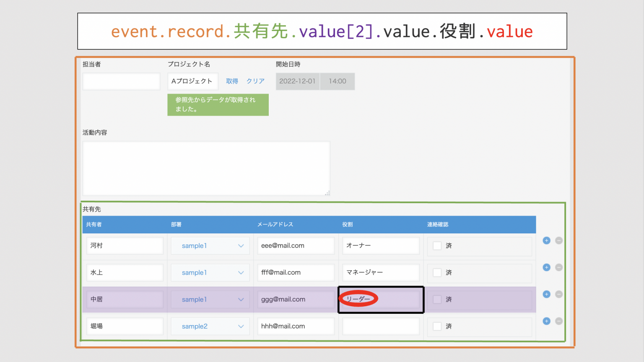Open the 部署 dropdown for 河村

point(210,246)
